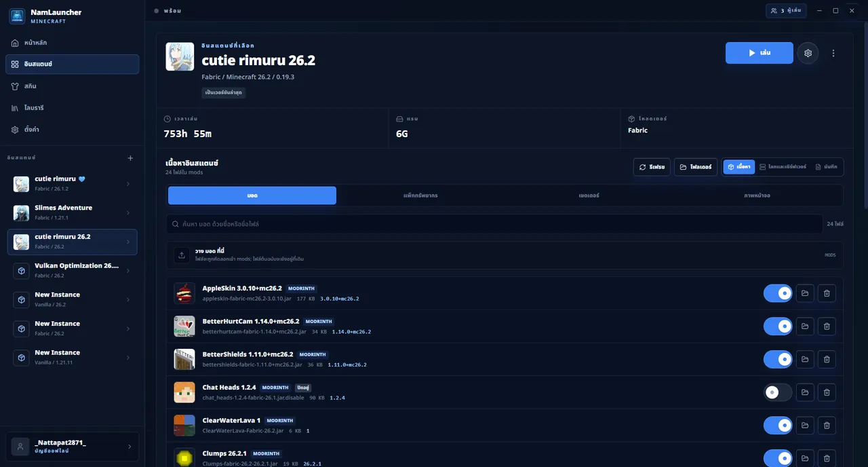Launch the game with Play (เล่น) button
The height and width of the screenshot is (467, 868).
(759, 53)
